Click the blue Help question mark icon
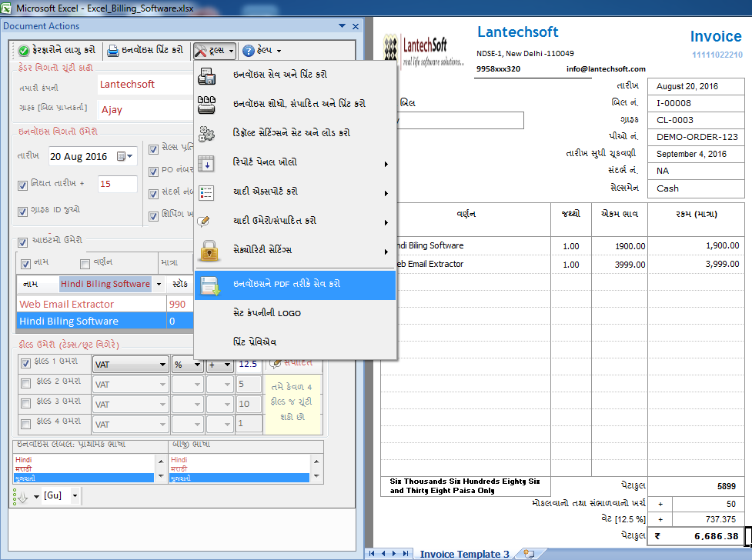The width and height of the screenshot is (752, 560). coord(249,50)
